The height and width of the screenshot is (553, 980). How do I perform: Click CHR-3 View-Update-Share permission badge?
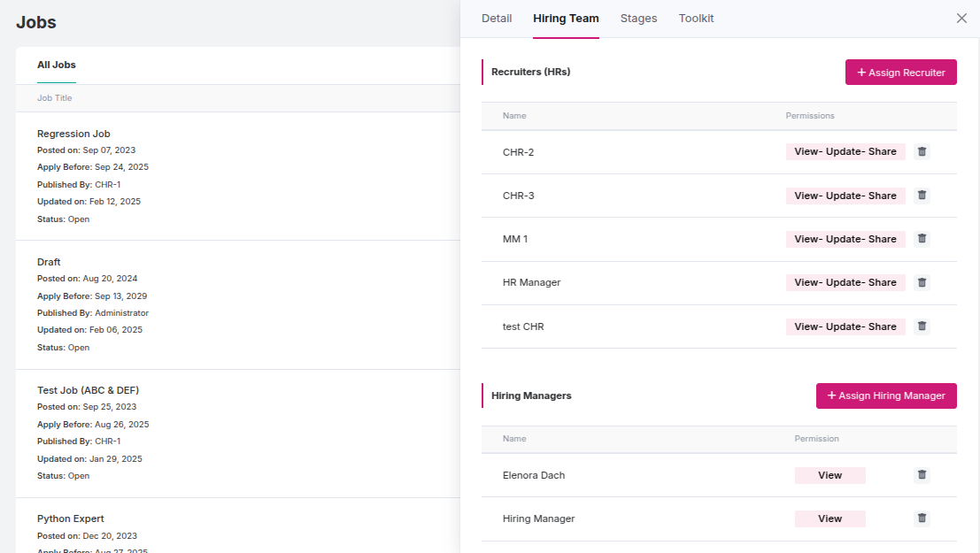[x=845, y=196]
